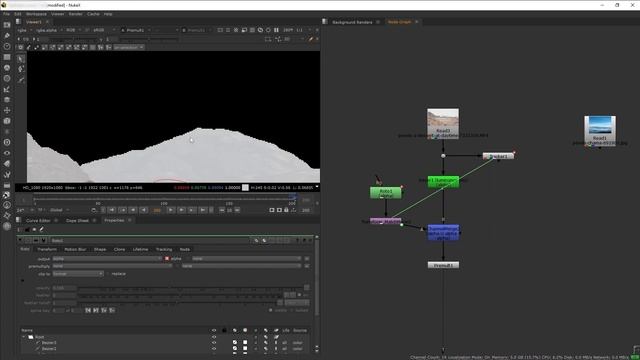The height and width of the screenshot is (360, 640).
Task: Open the Workspace menu
Action: (x=36, y=14)
